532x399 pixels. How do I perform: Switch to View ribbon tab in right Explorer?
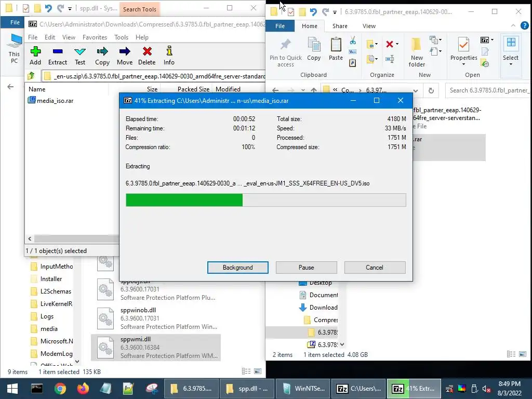click(x=369, y=26)
